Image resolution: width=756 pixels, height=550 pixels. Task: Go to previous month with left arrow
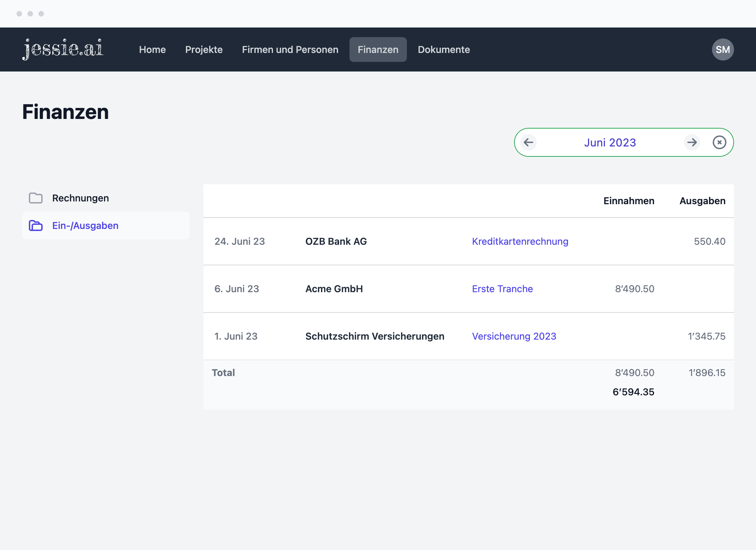coord(529,142)
